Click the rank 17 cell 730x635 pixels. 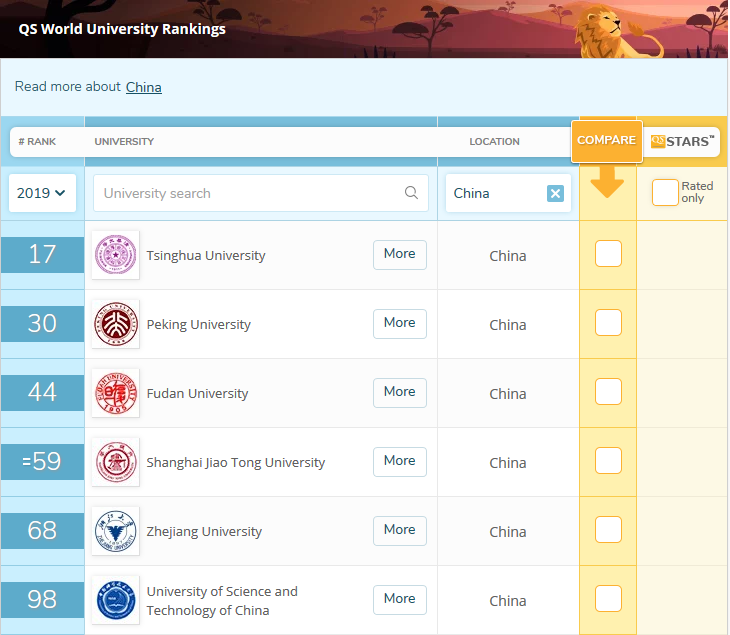(x=42, y=255)
